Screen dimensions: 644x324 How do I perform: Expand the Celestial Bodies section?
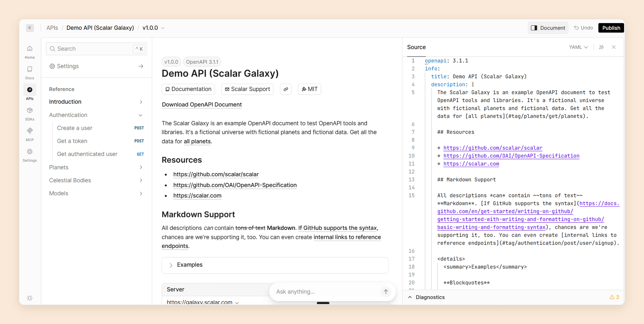tap(141, 180)
